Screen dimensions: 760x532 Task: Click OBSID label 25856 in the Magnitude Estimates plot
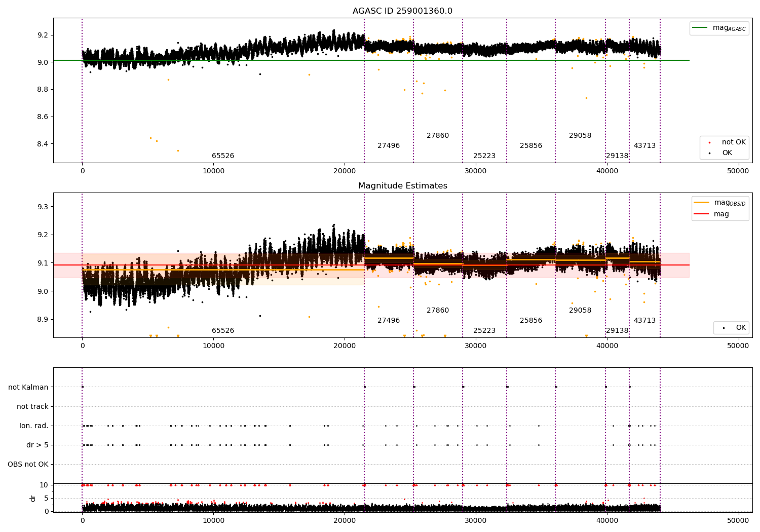[531, 321]
